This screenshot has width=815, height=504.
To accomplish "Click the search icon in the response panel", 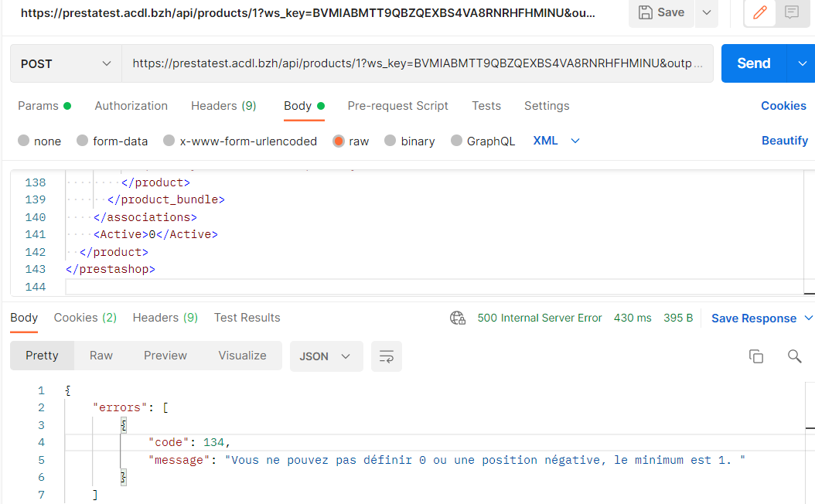I will (794, 356).
